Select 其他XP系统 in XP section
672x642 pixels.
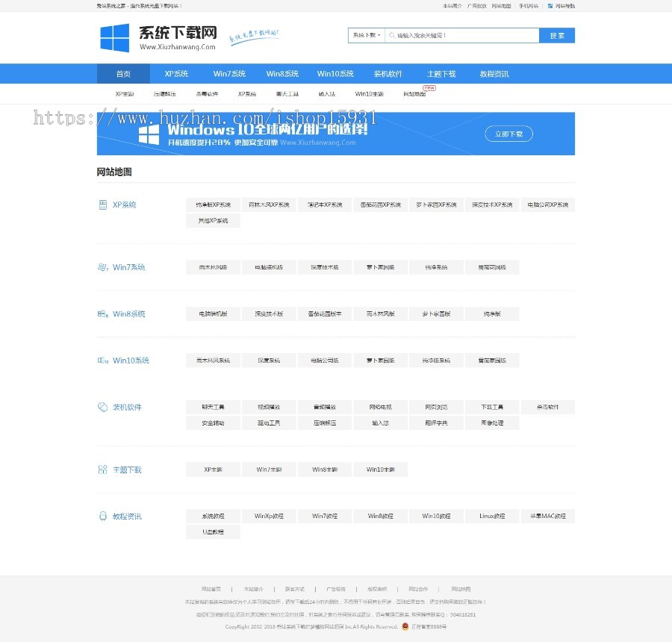coord(213,221)
